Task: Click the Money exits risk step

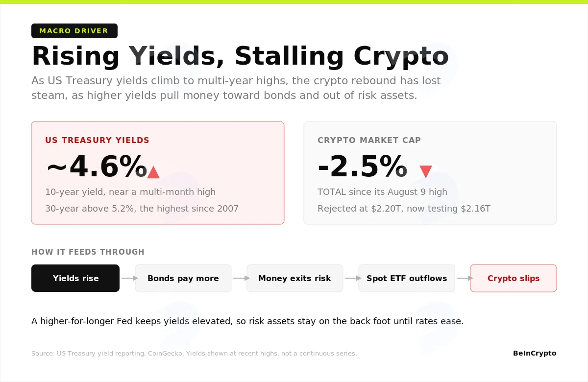Action: [295, 278]
